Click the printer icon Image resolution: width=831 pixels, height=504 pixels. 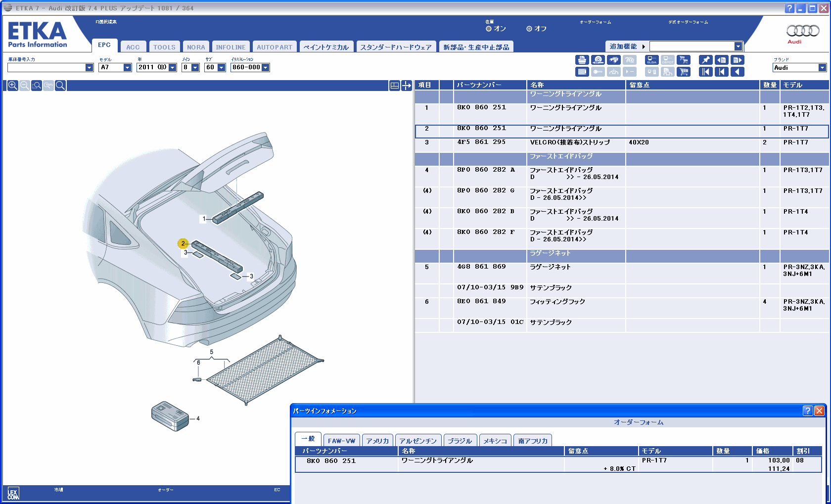[x=582, y=60]
